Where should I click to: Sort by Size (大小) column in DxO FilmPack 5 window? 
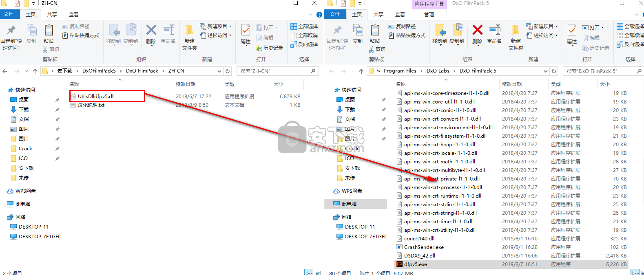pyautogui.click(x=605, y=84)
